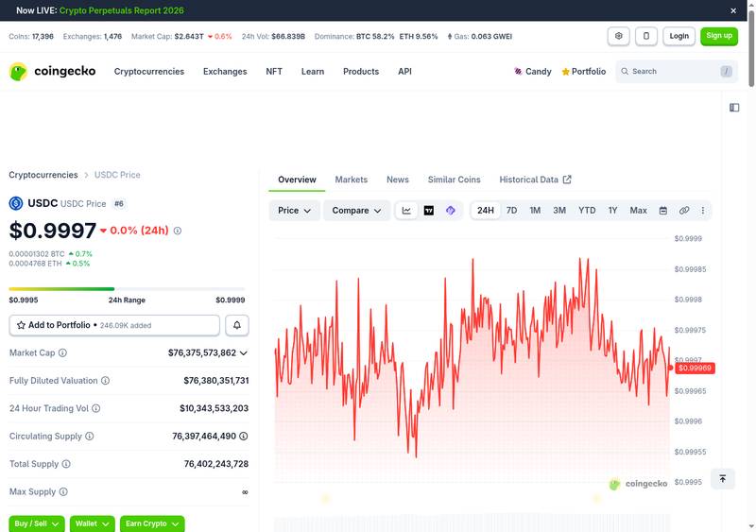756x532 pixels.
Task: Copy chart link with the link icon
Action: [683, 211]
